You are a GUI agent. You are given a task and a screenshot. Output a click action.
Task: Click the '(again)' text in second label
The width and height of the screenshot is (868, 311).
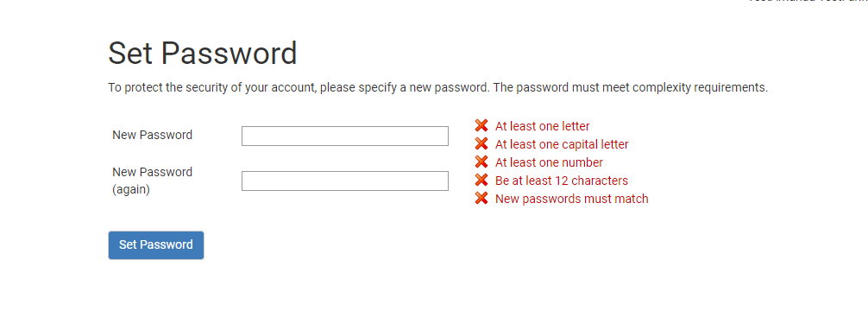coord(131,189)
